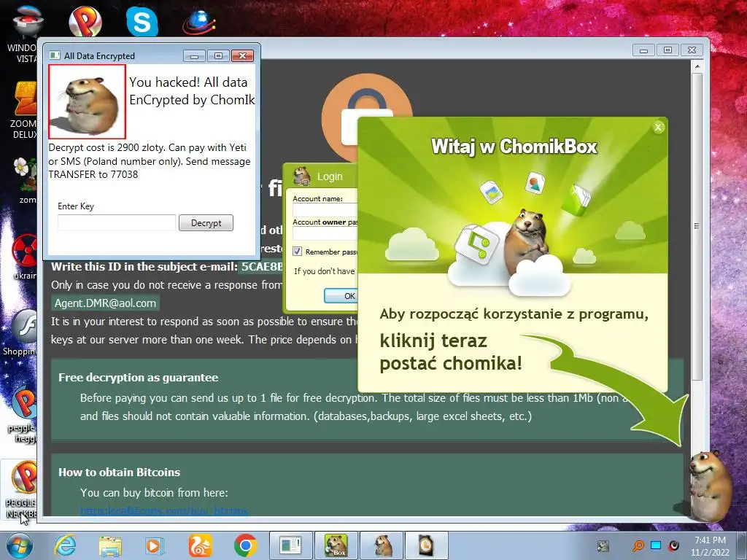Click the hamster character at screen corner
Screen dimensions: 747x560
click(x=712, y=486)
